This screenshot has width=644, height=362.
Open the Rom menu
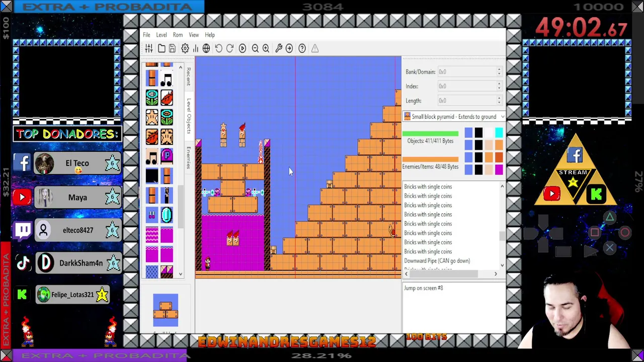pos(178,35)
